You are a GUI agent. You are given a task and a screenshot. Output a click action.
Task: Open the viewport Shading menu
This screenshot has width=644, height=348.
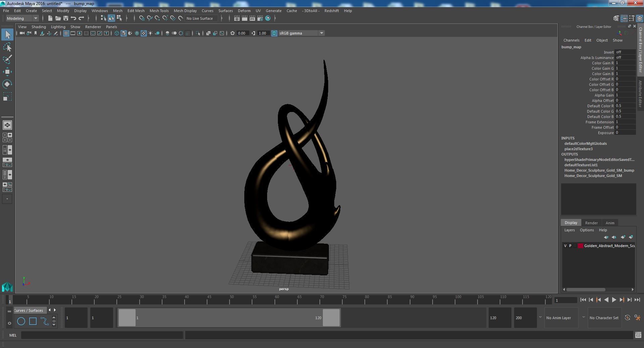pyautogui.click(x=39, y=27)
